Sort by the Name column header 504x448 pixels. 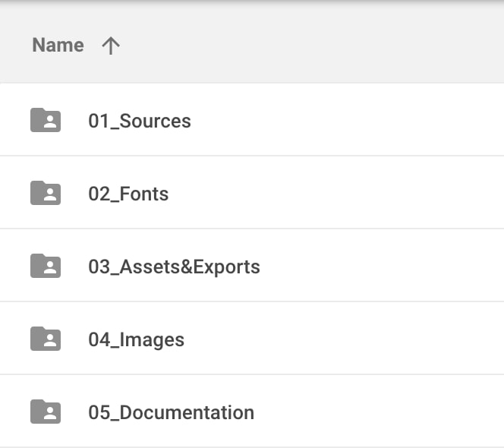[x=58, y=46]
